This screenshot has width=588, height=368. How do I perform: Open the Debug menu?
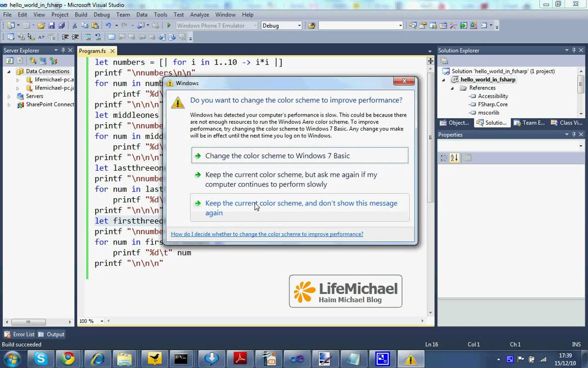click(x=102, y=15)
